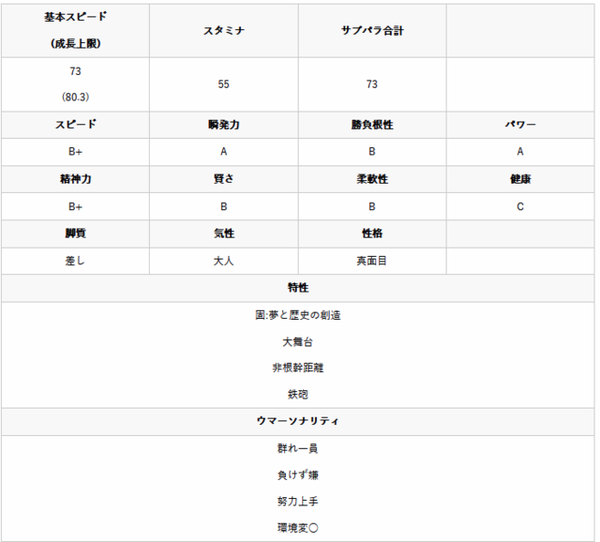Select the 瞬発力 header cell
Screen dimensions: 600x542
tap(224, 125)
